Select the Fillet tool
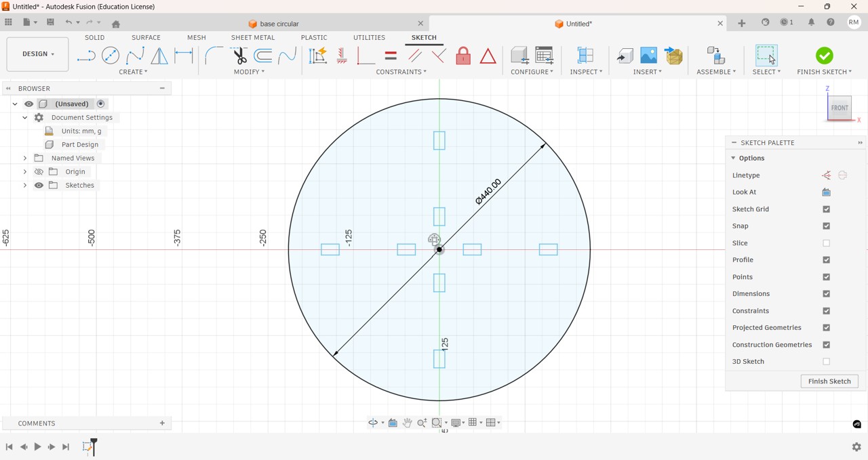868x460 pixels. coord(214,56)
